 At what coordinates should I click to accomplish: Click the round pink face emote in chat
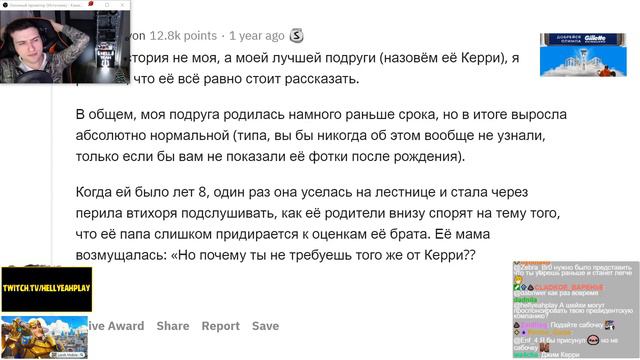click(x=593, y=340)
